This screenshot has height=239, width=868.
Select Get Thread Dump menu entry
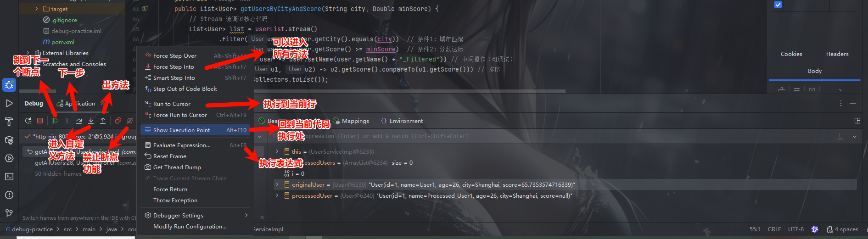(x=195, y=167)
